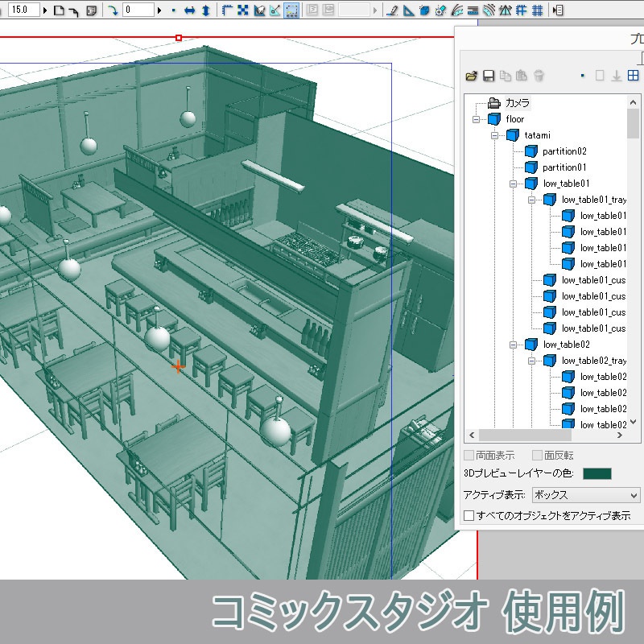Click the open folder icon in the object panel
The image size is (644, 644).
coord(469,75)
